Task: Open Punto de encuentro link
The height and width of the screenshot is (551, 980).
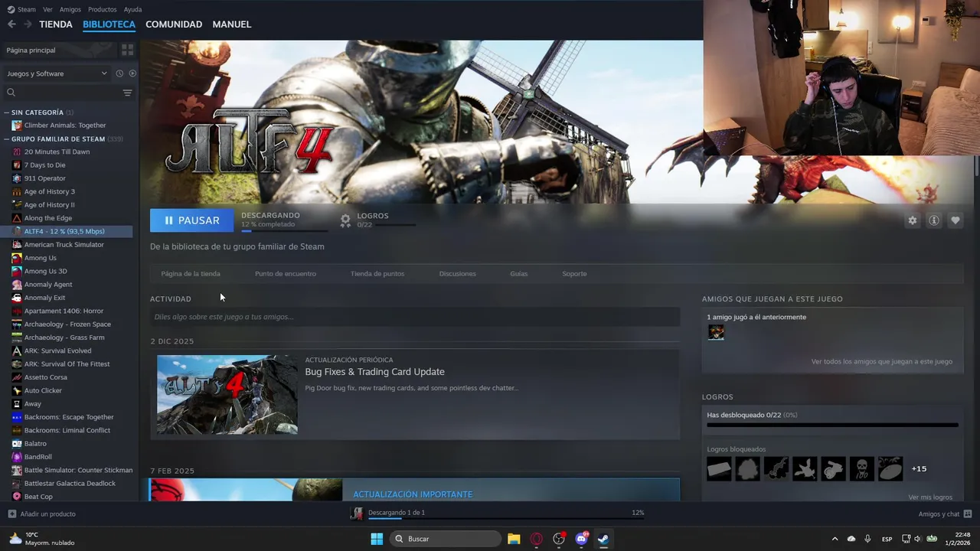Action: point(286,274)
